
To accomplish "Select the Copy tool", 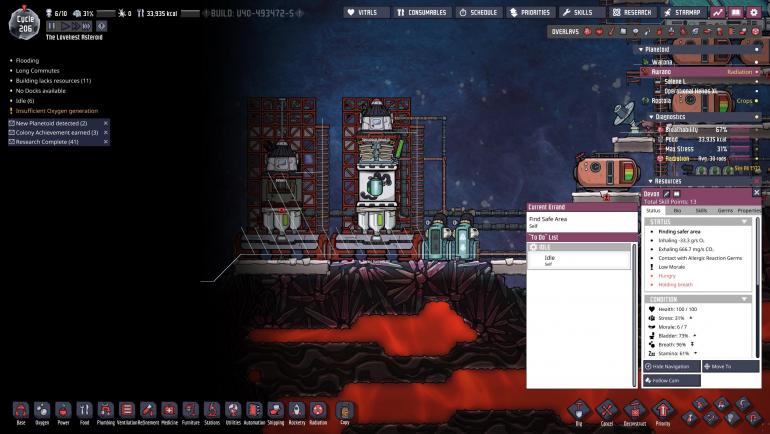I will tap(345, 410).
